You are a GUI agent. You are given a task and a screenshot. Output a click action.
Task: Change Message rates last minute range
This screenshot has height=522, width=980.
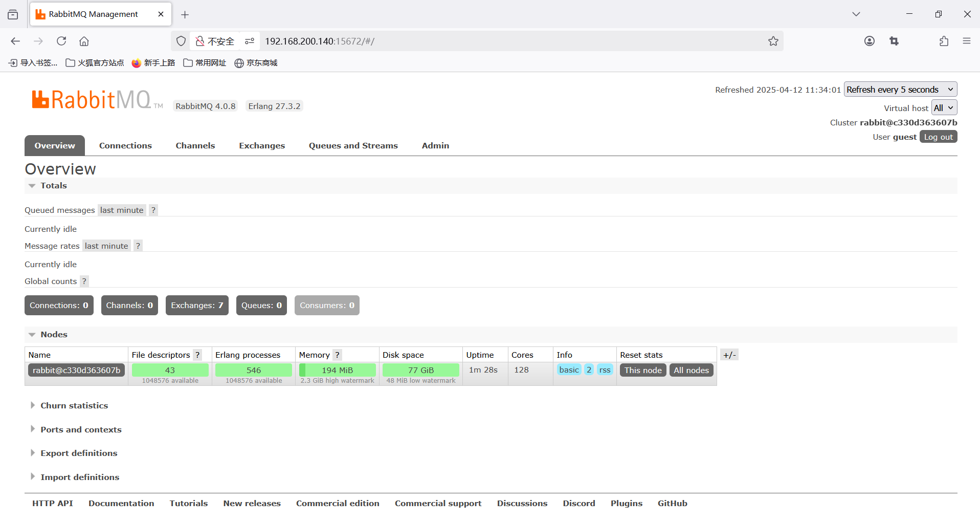point(106,246)
